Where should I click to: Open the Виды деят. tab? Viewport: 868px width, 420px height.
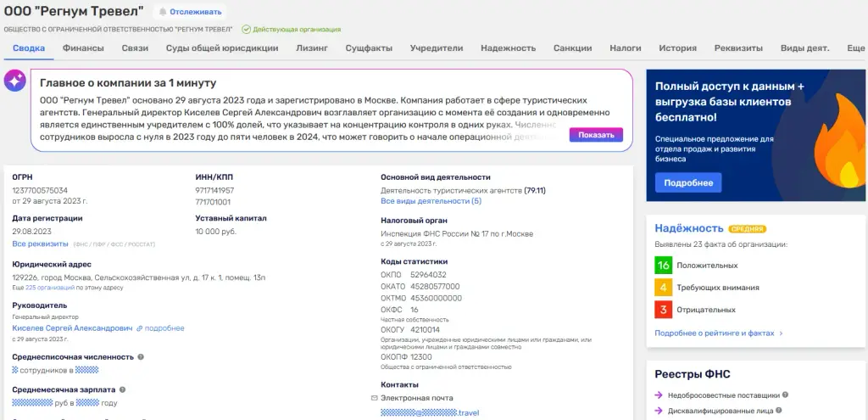(805, 48)
